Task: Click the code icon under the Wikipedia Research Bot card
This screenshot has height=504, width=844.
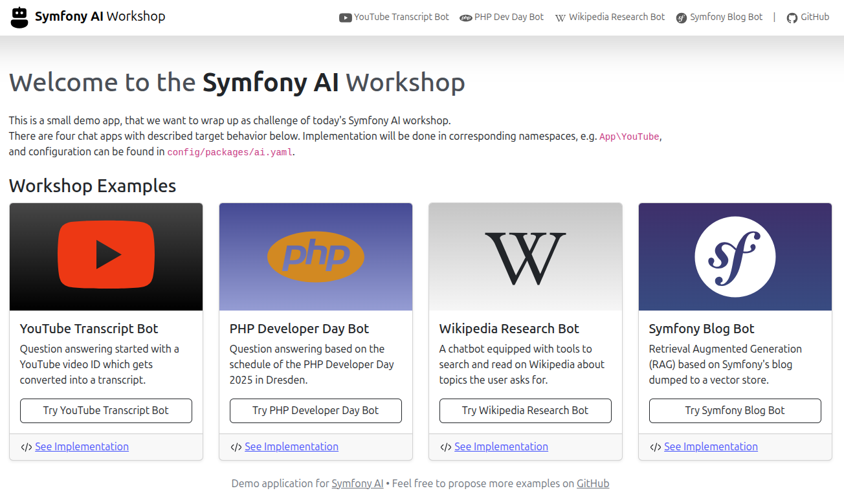Action: [445, 446]
